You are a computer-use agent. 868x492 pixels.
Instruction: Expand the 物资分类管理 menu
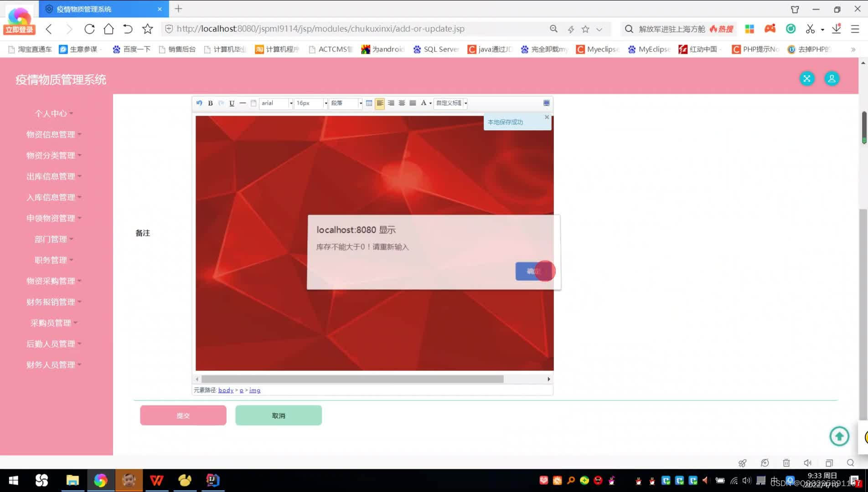pyautogui.click(x=54, y=155)
